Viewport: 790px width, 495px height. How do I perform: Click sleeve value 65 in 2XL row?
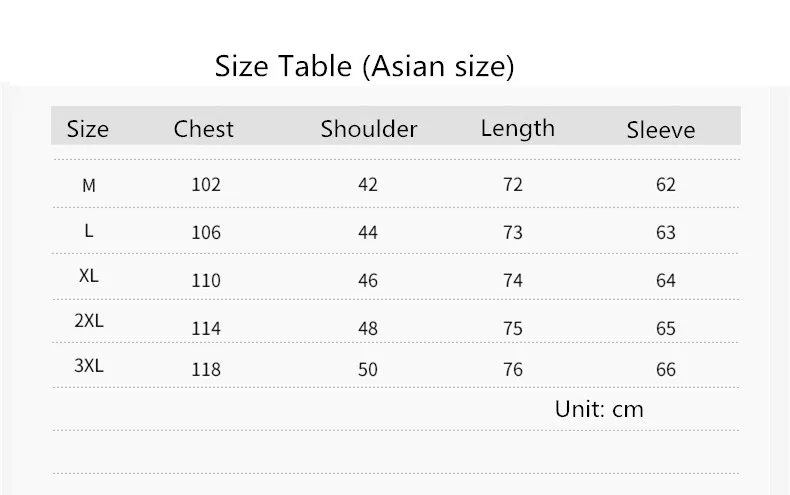[x=666, y=329]
